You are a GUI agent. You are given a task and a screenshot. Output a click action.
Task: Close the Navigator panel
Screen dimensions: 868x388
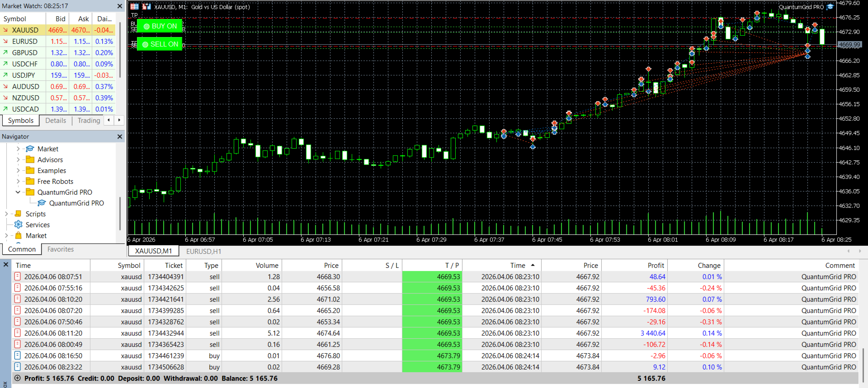coord(120,136)
